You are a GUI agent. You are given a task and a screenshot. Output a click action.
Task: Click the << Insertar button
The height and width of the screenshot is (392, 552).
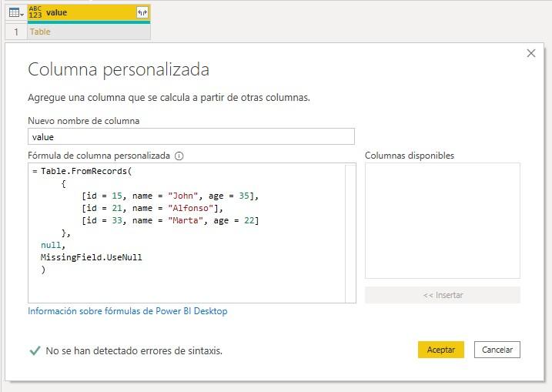coord(443,295)
